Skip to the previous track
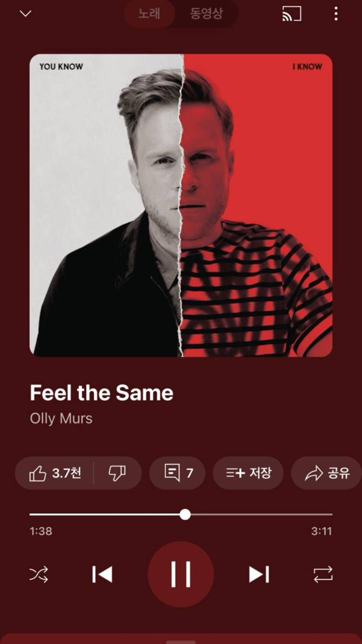362x644 pixels. click(102, 574)
